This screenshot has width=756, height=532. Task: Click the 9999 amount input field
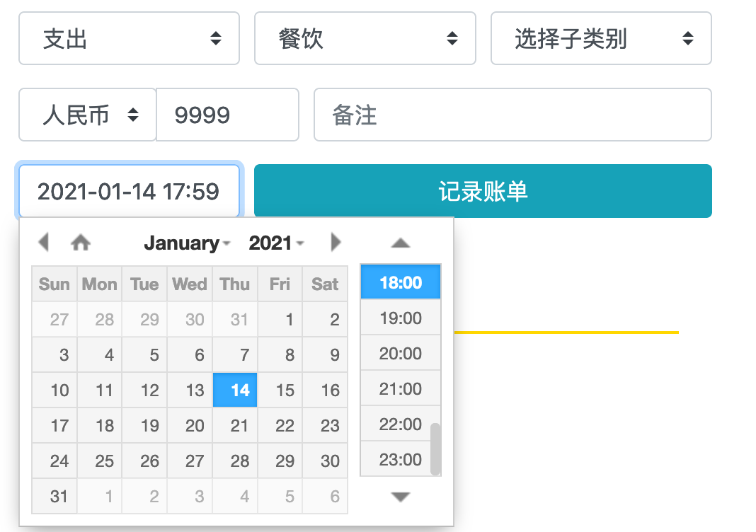pyautogui.click(x=227, y=115)
